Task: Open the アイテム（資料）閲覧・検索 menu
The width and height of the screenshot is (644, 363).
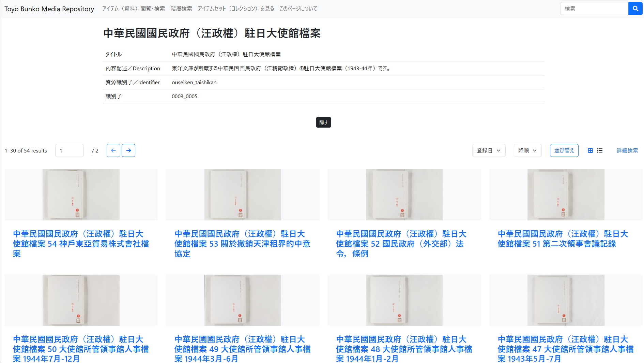Action: coord(133,9)
